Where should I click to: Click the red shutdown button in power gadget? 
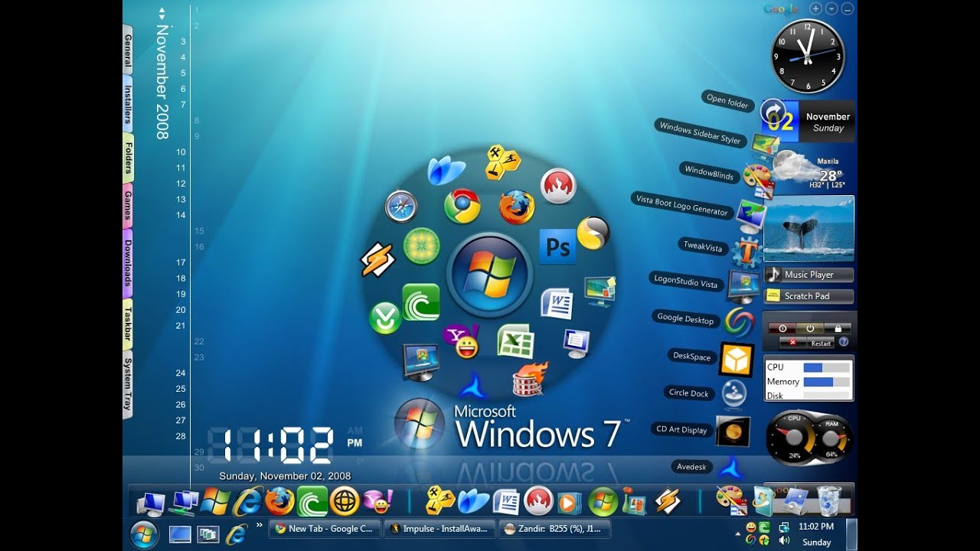pos(783,328)
